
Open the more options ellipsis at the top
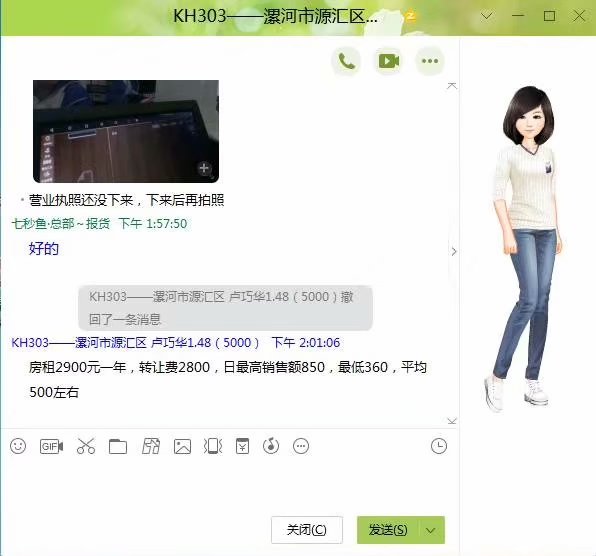(x=430, y=61)
